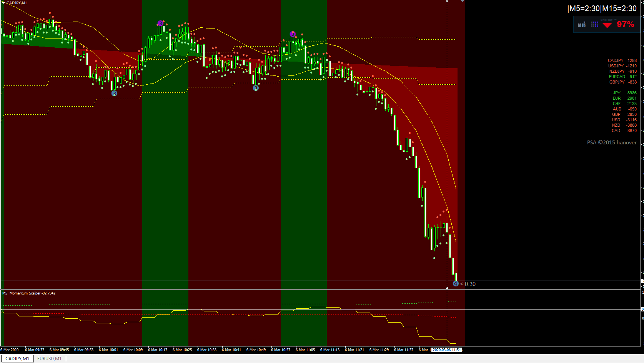Image resolution: width=644 pixels, height=363 pixels.
Task: Click the red down arrow signal icon
Action: [607, 25]
